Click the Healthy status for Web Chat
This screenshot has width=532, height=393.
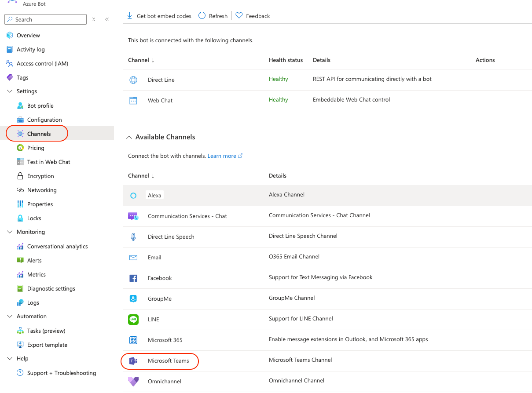tap(279, 100)
